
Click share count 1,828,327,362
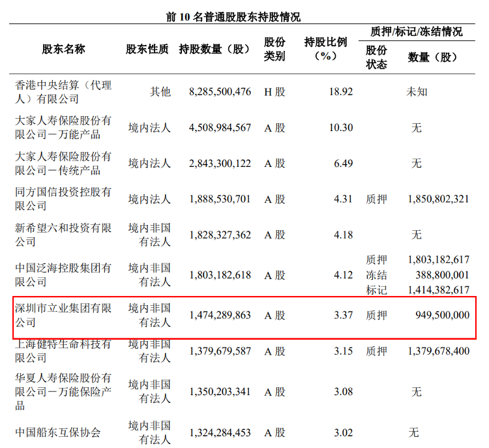click(220, 235)
